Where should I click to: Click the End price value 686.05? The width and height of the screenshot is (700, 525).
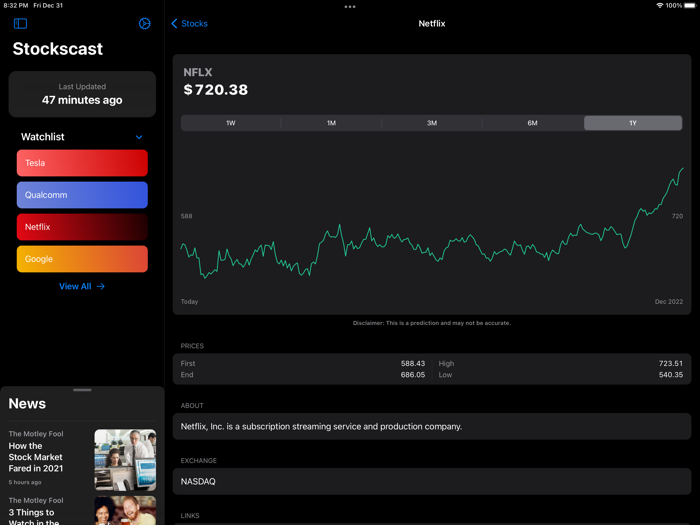click(x=413, y=375)
